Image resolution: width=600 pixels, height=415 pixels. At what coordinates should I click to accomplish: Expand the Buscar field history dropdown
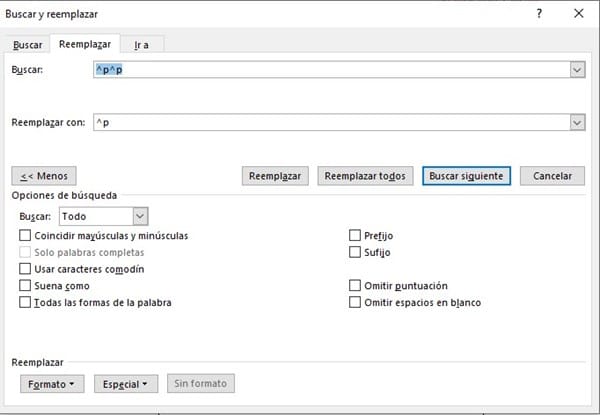pyautogui.click(x=577, y=69)
